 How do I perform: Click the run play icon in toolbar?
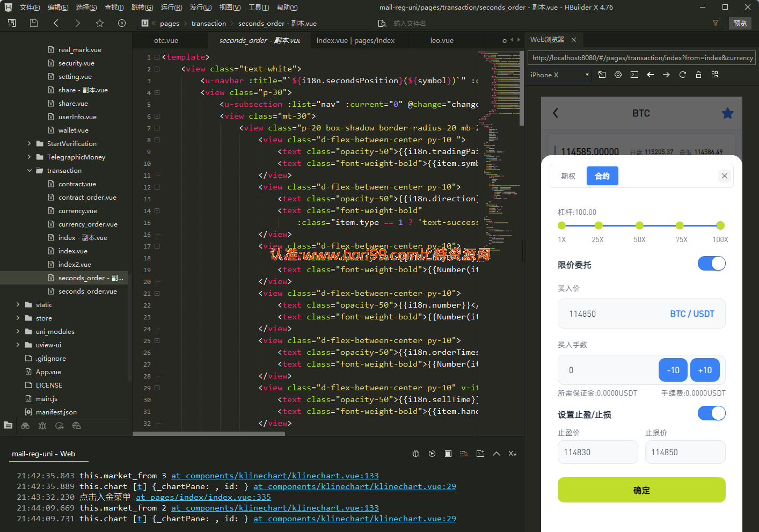pos(122,23)
